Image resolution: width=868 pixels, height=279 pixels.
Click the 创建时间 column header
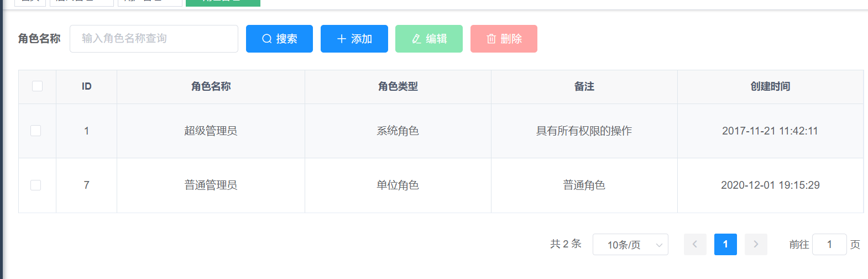770,86
